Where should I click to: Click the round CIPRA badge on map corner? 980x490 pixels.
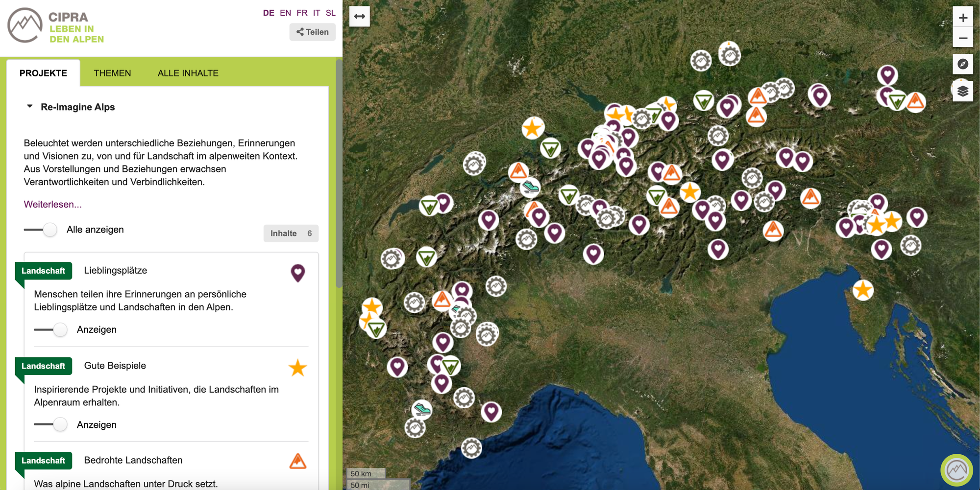click(x=956, y=470)
